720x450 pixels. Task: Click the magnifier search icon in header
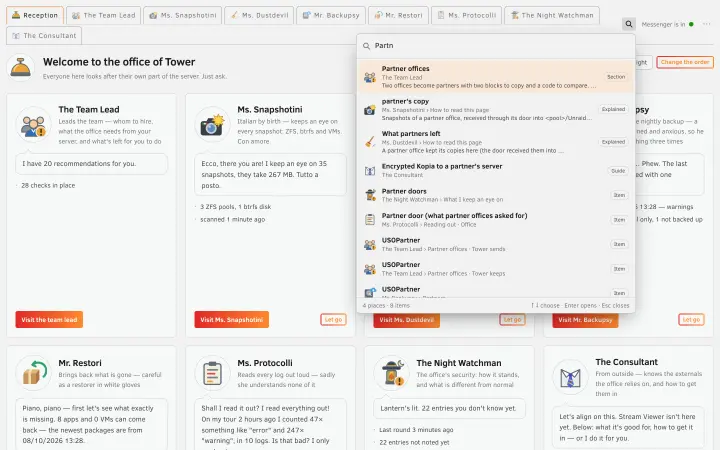(x=629, y=24)
